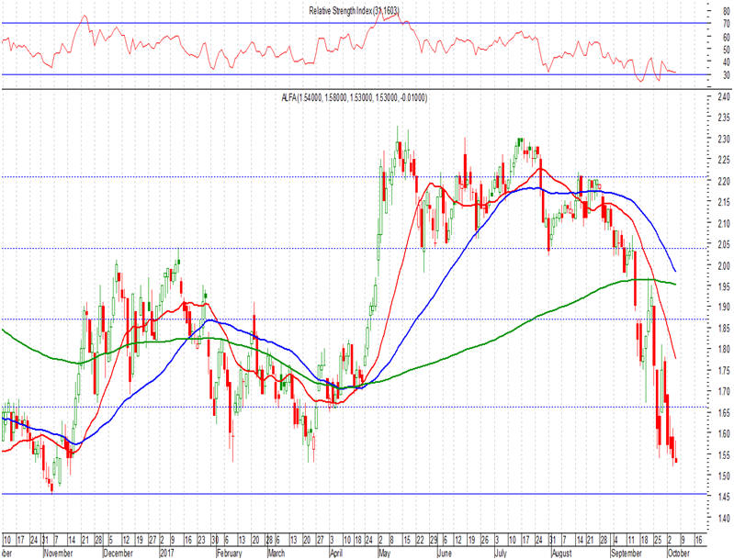This screenshot has height=560, width=734.
Task: Click the 2.25 price axis label
Action: (x=724, y=160)
